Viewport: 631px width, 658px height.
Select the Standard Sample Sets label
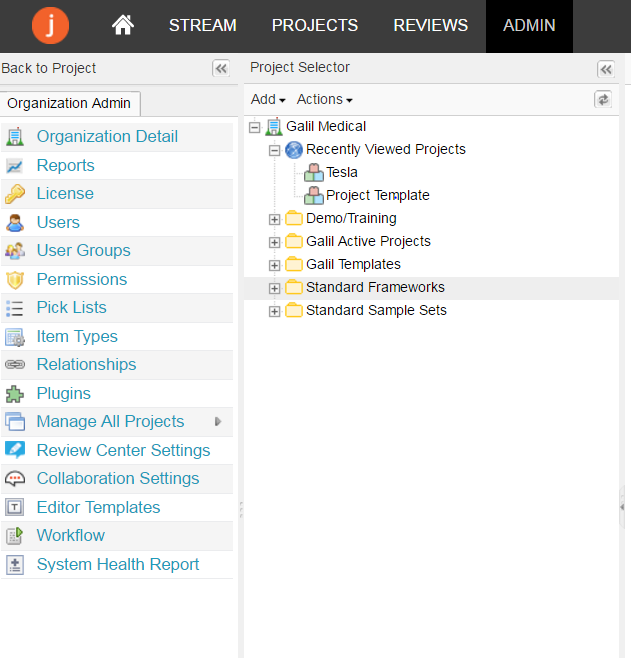click(376, 311)
